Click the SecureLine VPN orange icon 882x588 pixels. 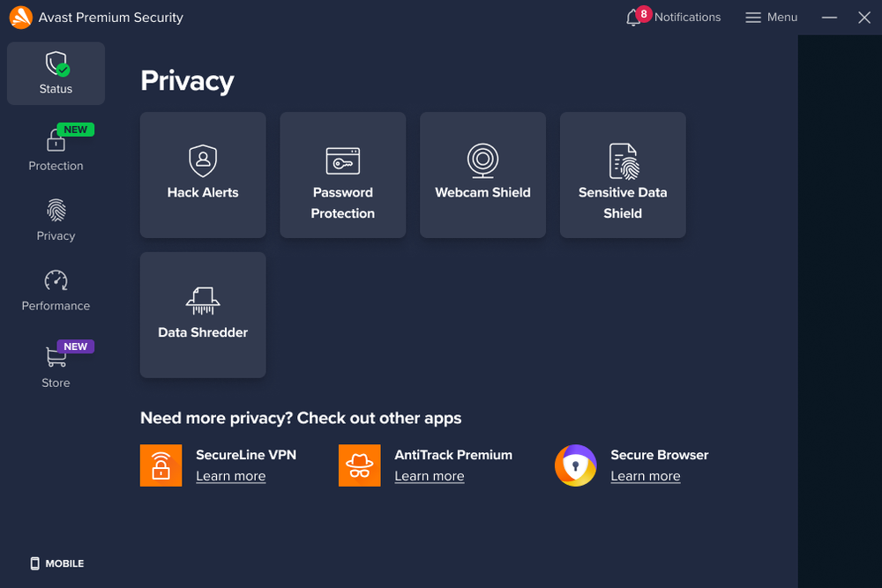[161, 465]
